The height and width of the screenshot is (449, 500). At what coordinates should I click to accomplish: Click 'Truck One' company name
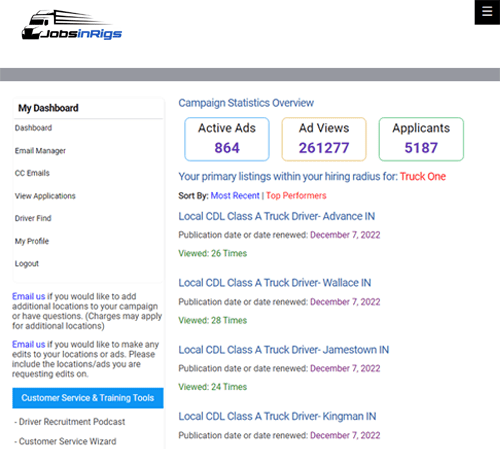pos(423,176)
